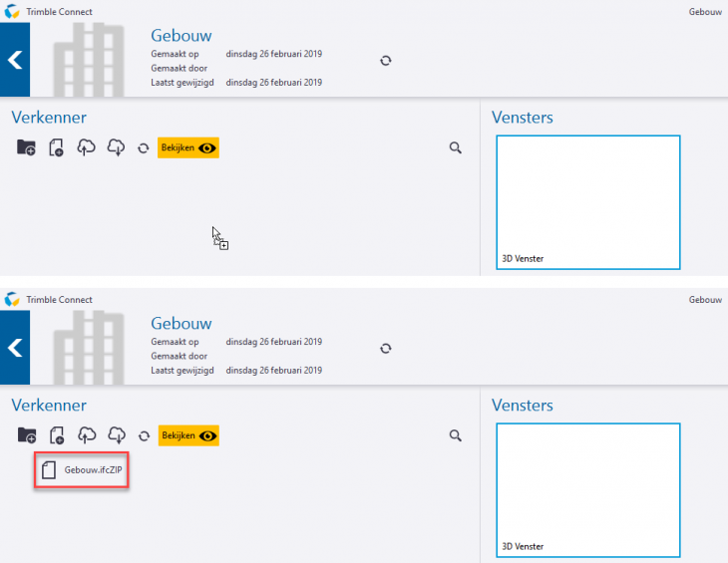Select the Gebouw.ifcZIP file
The width and height of the screenshot is (728, 563).
[x=81, y=469]
